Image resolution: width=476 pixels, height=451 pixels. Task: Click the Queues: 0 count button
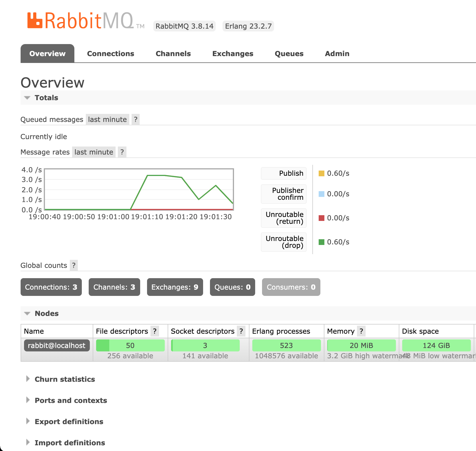click(x=233, y=287)
